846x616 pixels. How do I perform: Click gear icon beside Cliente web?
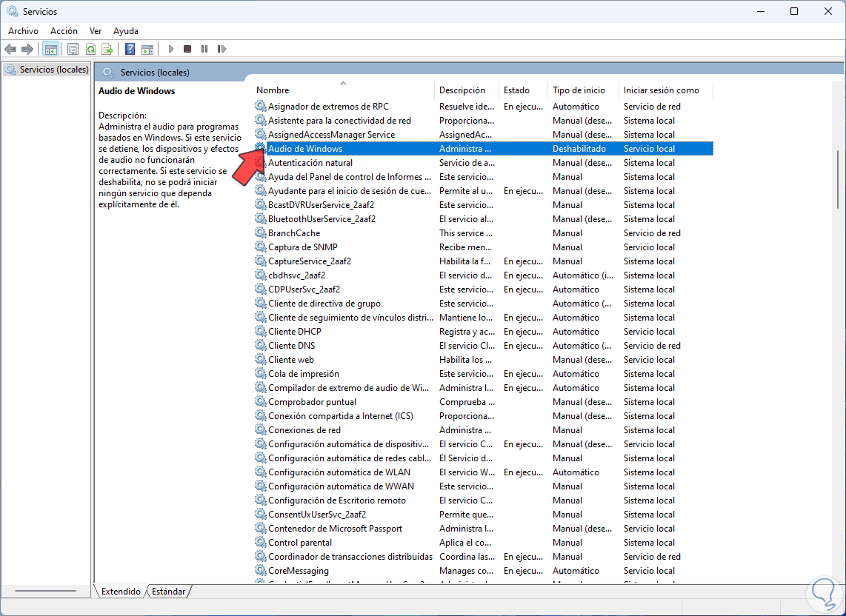[261, 359]
